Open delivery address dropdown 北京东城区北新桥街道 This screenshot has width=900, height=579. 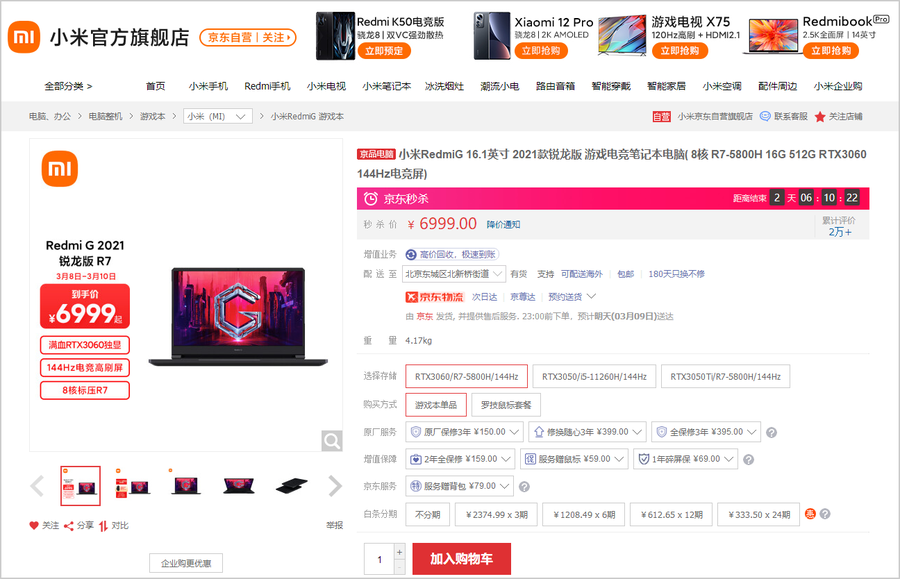point(454,274)
